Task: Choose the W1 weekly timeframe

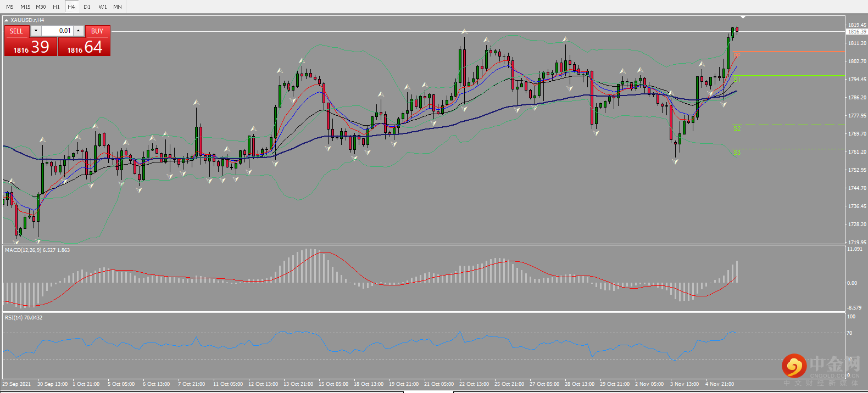Action: click(x=103, y=7)
